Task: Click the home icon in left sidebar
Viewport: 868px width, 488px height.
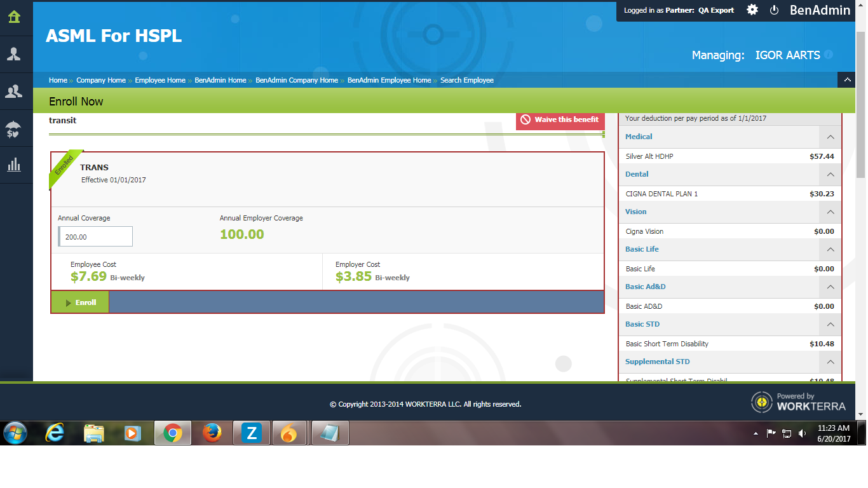Action: [14, 17]
